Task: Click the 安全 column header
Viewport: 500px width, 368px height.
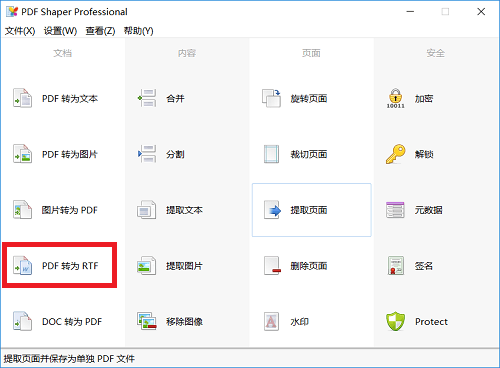Action: coord(436,53)
